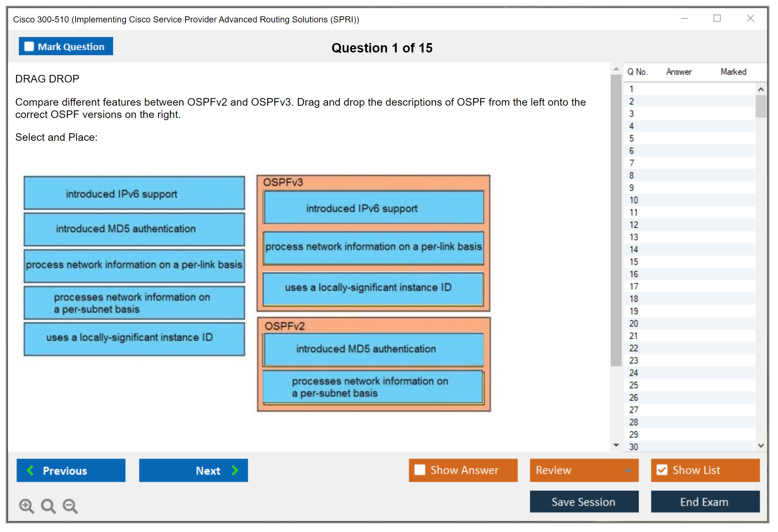
Task: Click the Save Session button
Action: 584,502
